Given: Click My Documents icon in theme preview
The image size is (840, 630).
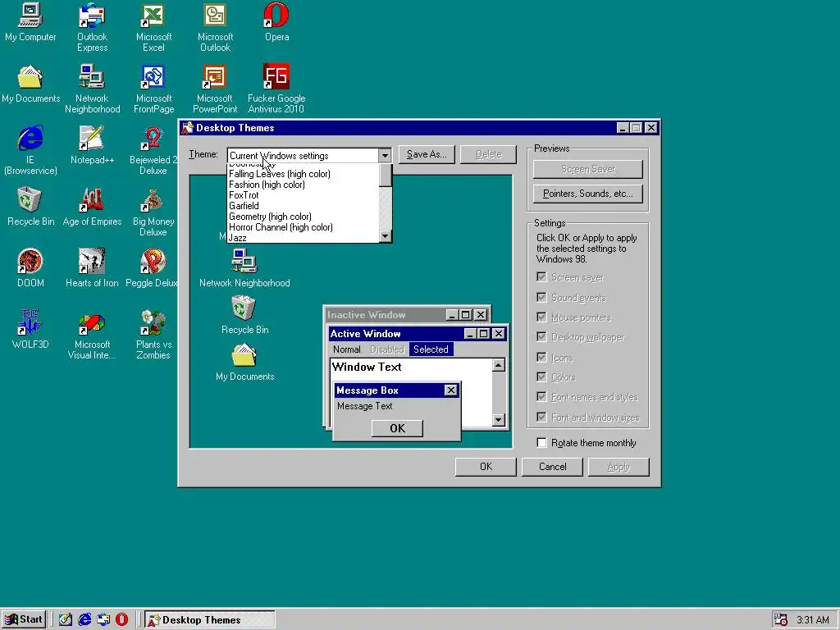Looking at the screenshot, I should click(x=244, y=362).
